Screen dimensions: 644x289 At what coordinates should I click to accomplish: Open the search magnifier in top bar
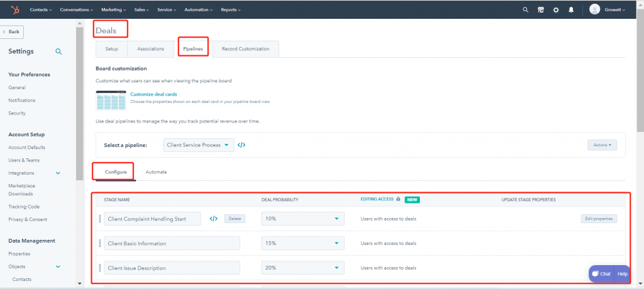point(525,10)
